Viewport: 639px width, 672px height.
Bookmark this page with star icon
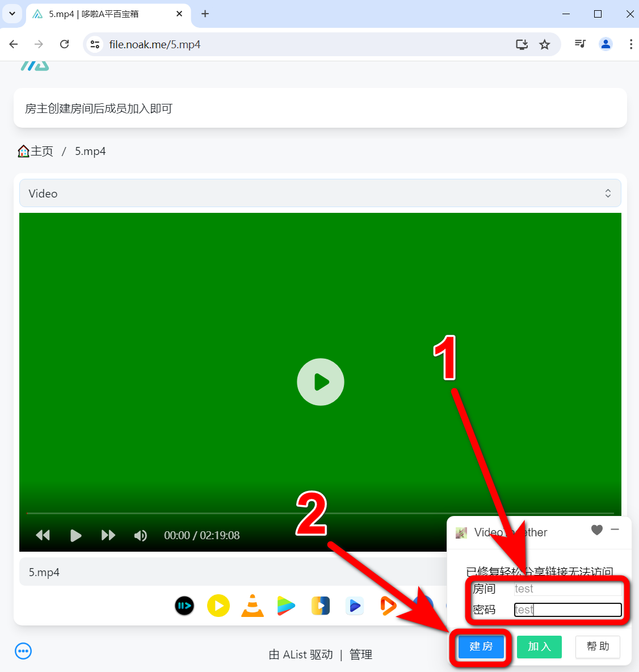click(x=545, y=44)
